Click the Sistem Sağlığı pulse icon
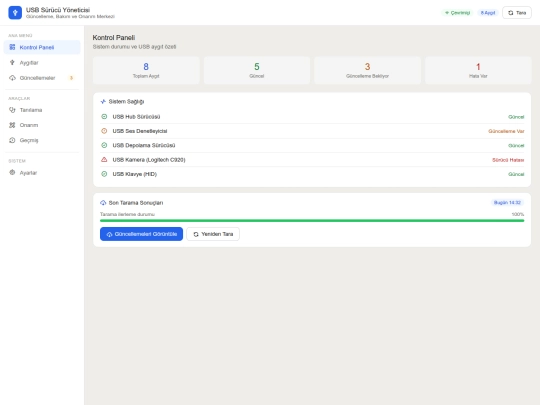This screenshot has height=405, width=540. (x=103, y=101)
